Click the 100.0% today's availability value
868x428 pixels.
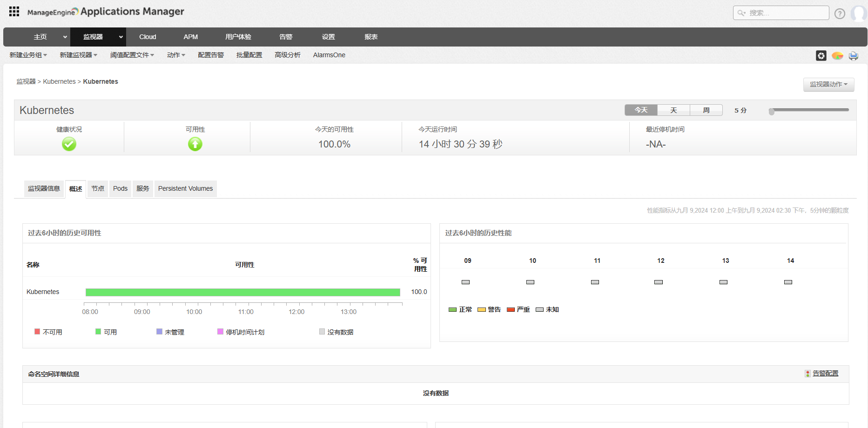point(334,144)
